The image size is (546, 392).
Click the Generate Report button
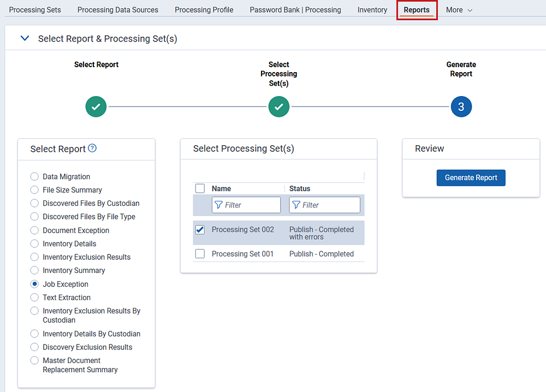(471, 177)
